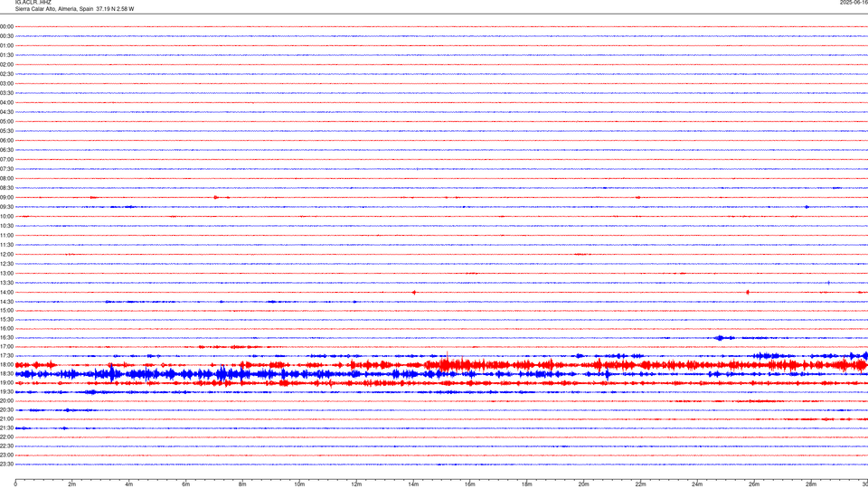Select the 06:00 time row label
The width and height of the screenshot is (868, 488).
[6, 141]
